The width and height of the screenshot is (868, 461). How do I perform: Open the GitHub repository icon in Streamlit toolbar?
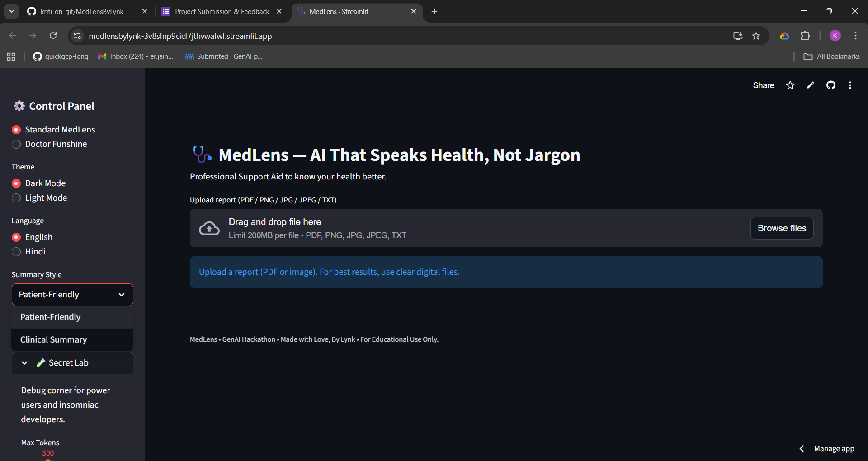coord(830,85)
